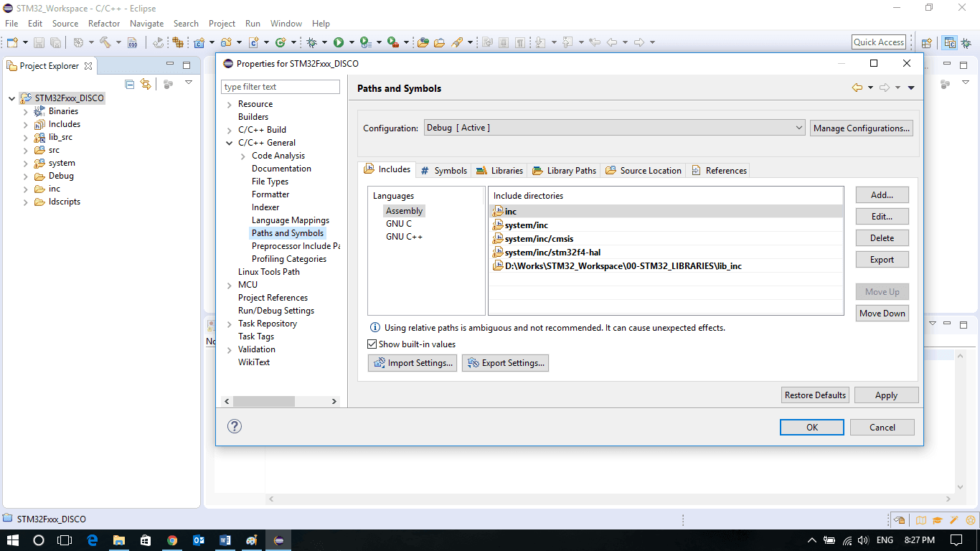Open Google Chrome from the taskbar

172,540
